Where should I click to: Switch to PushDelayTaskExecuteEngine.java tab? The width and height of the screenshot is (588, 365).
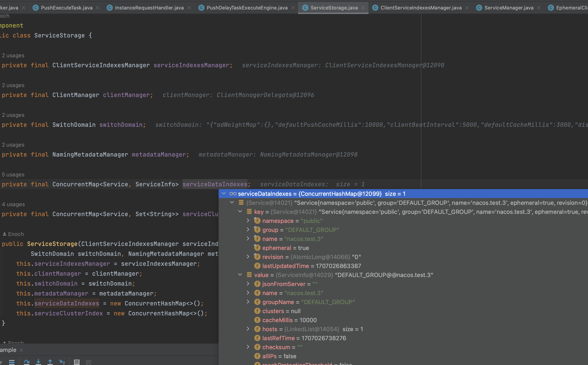click(x=247, y=8)
